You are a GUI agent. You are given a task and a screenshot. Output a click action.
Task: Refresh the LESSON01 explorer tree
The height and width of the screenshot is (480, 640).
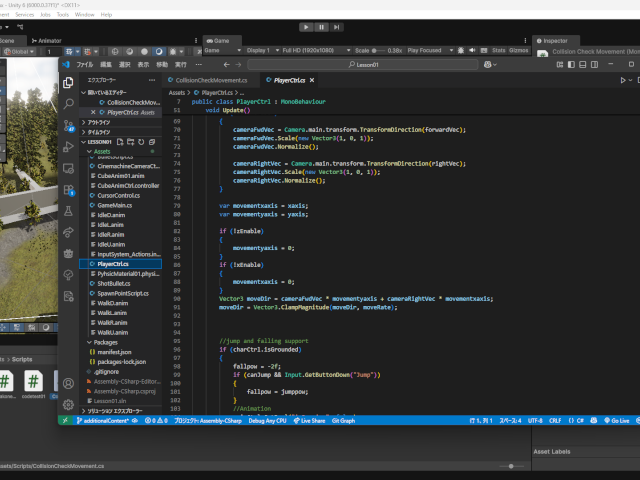pos(141,142)
